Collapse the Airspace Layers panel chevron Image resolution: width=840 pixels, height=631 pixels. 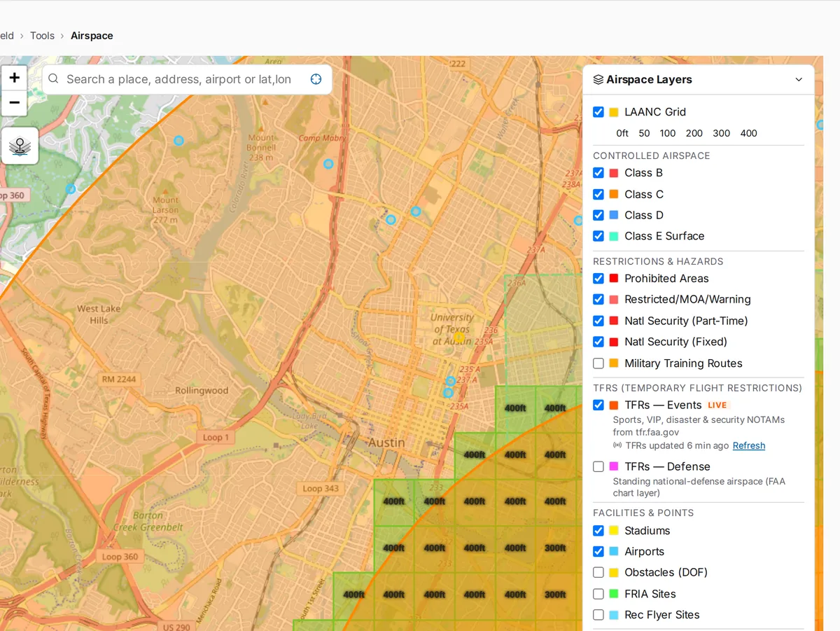pyautogui.click(x=799, y=80)
